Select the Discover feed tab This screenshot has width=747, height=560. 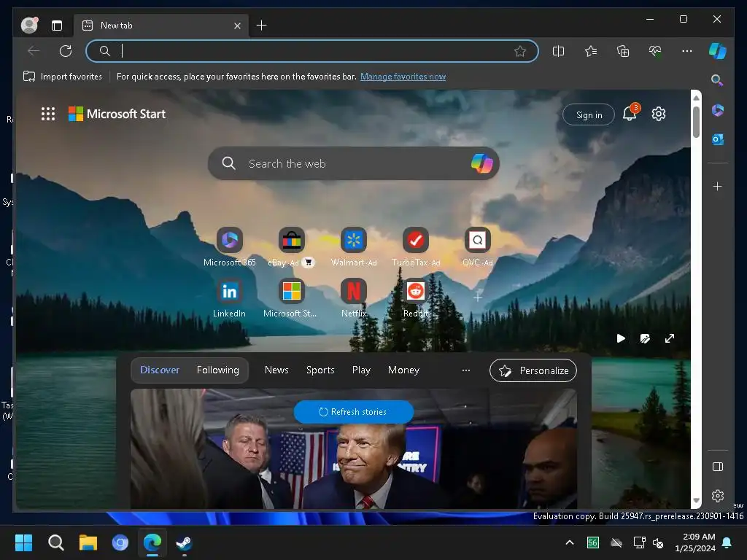(160, 370)
